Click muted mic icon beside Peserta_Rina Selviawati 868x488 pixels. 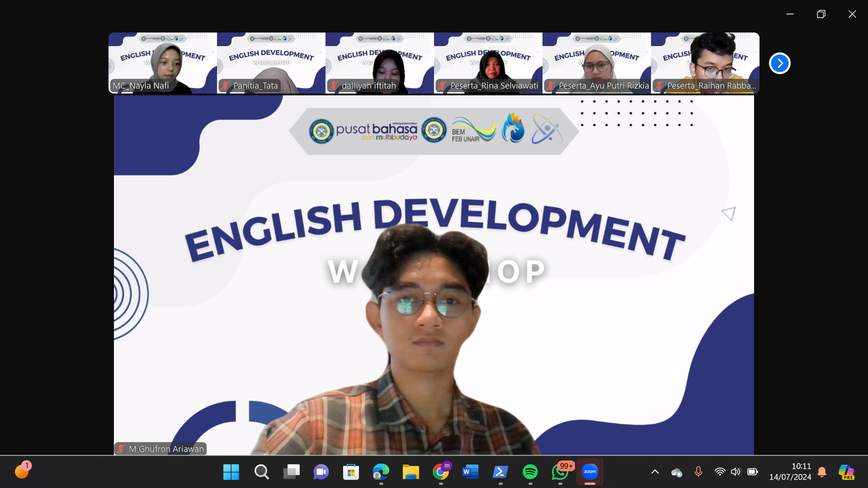(442, 85)
